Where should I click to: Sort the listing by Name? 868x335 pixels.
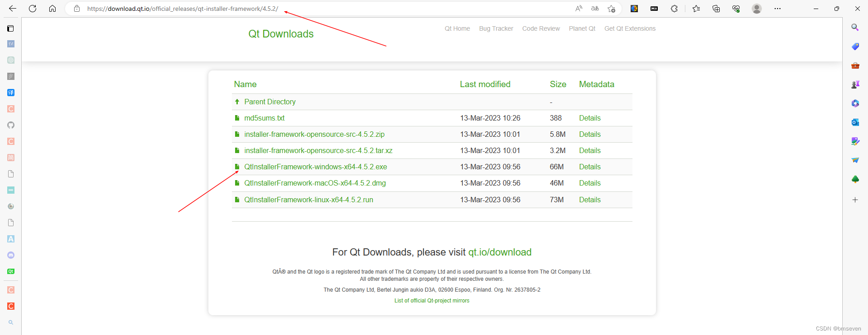click(245, 84)
